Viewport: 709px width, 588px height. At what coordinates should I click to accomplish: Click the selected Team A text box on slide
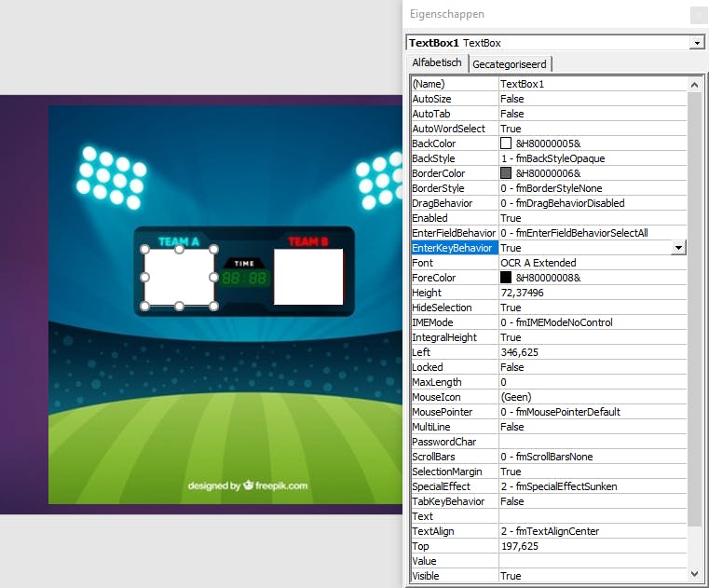point(180,278)
